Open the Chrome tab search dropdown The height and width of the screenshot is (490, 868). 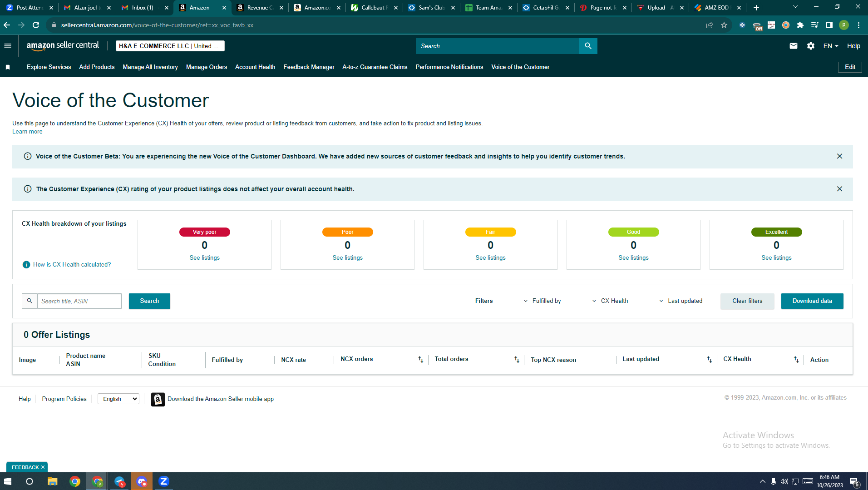point(795,7)
